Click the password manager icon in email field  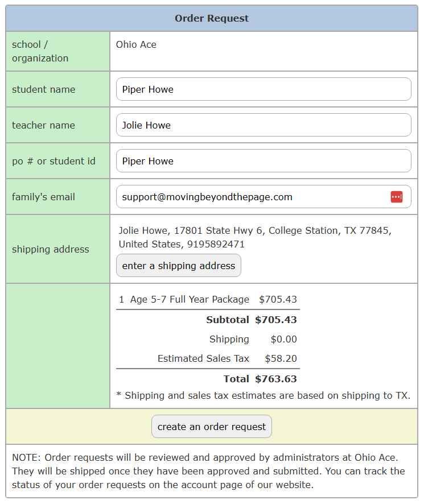(396, 197)
